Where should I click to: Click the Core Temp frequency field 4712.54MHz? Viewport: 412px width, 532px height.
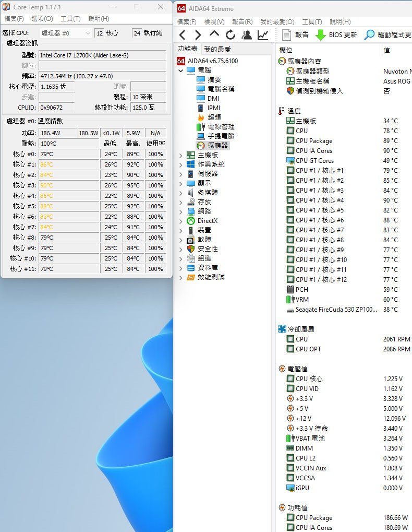pos(103,76)
